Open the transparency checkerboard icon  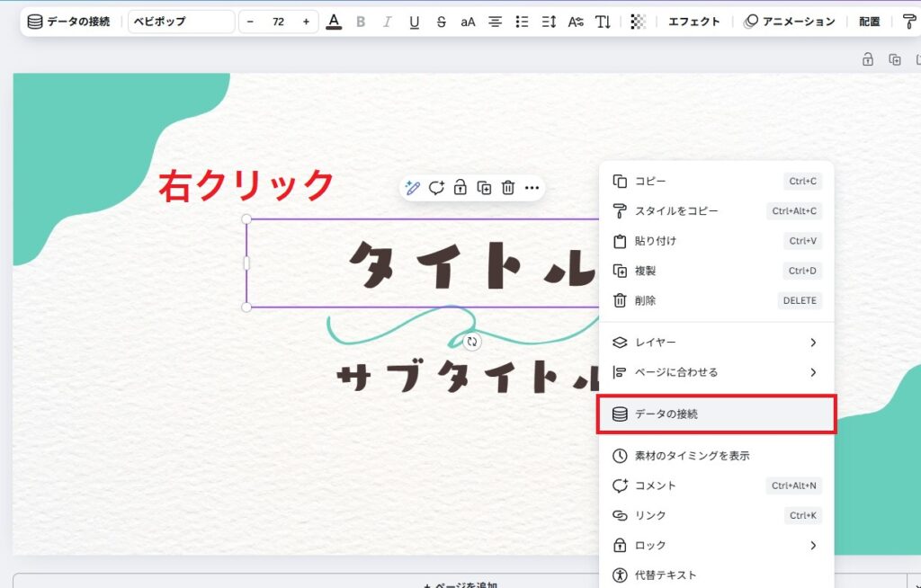tap(638, 22)
